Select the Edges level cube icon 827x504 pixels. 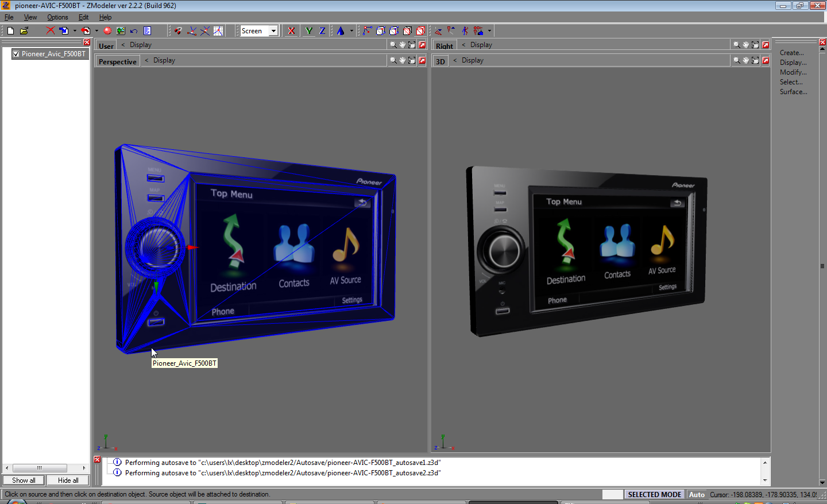[x=380, y=30]
